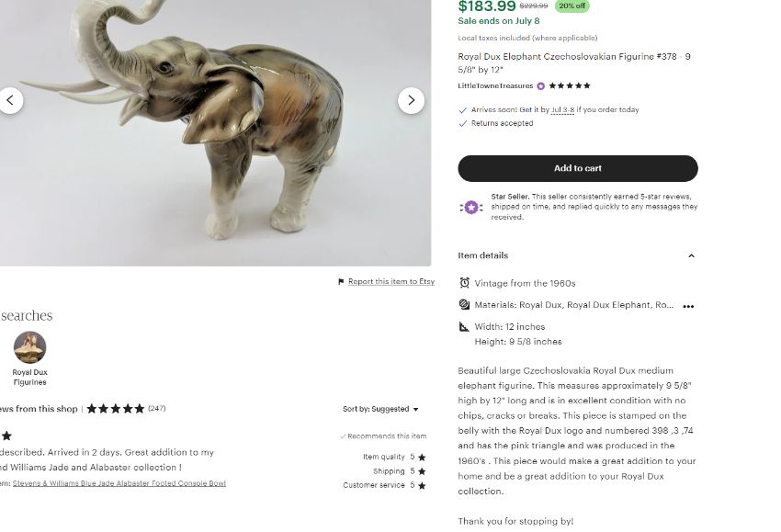The height and width of the screenshot is (532, 781).
Task: Visit the LittleTowneTreasures shop page
Action: [x=495, y=85]
